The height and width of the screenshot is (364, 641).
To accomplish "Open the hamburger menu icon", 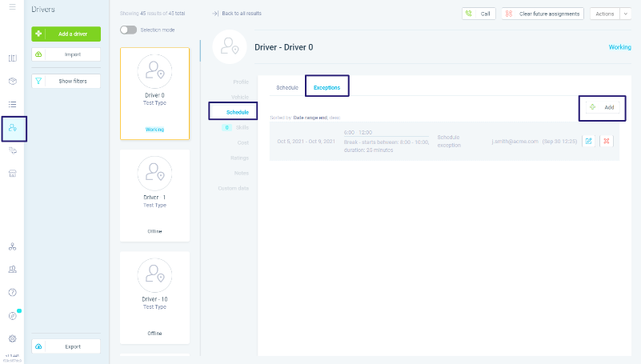I will click(12, 7).
